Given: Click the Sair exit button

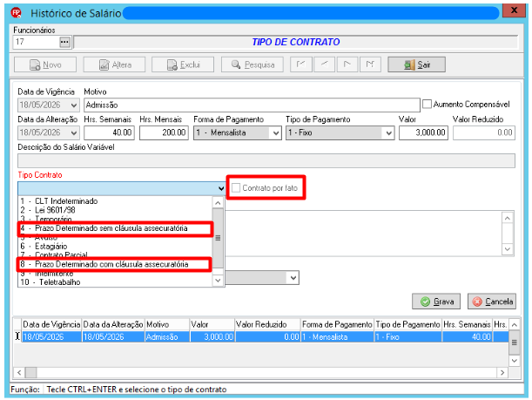Looking at the screenshot, I should pyautogui.click(x=417, y=64).
